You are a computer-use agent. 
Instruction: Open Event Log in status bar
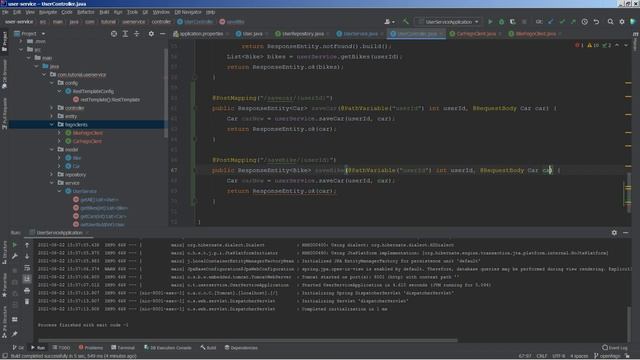coord(615,348)
